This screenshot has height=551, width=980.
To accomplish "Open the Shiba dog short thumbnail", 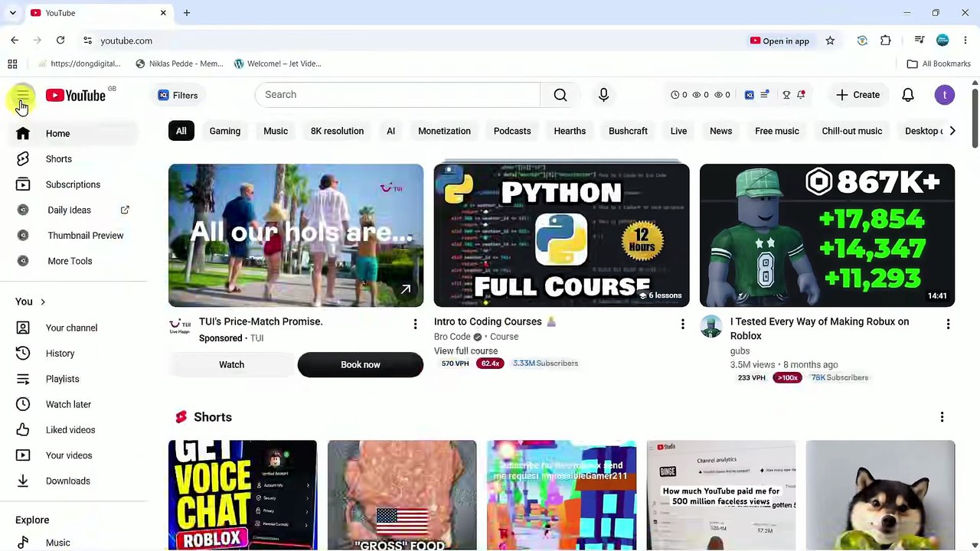I will 880,495.
